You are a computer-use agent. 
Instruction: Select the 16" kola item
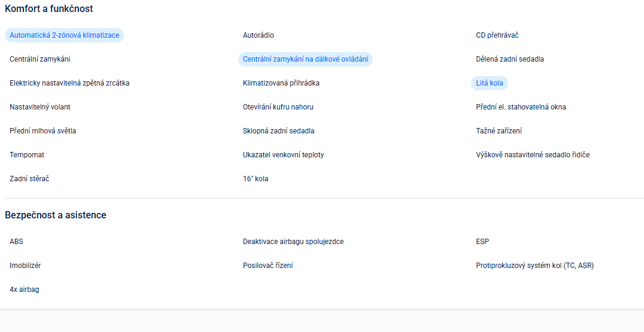(x=256, y=179)
